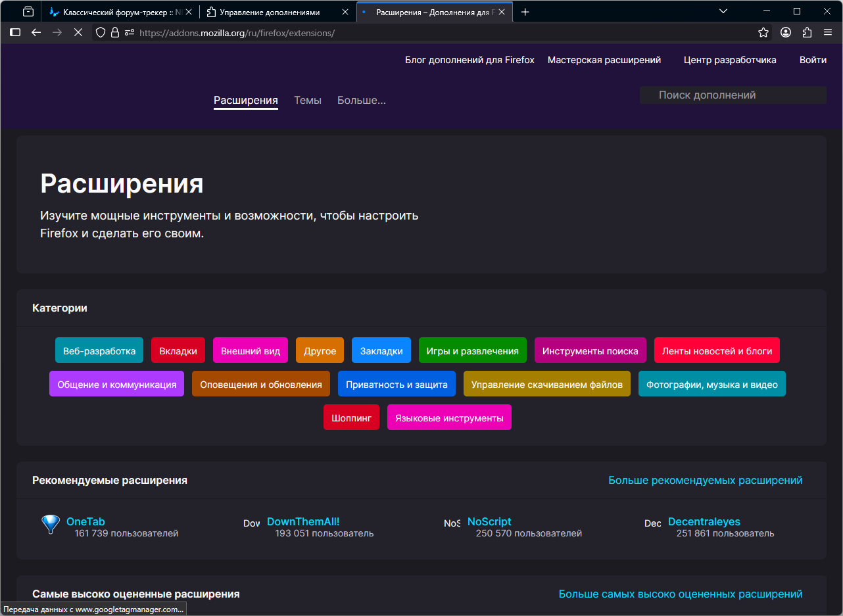
Task: Open Управление скачиванием файлов category
Action: [x=547, y=384]
